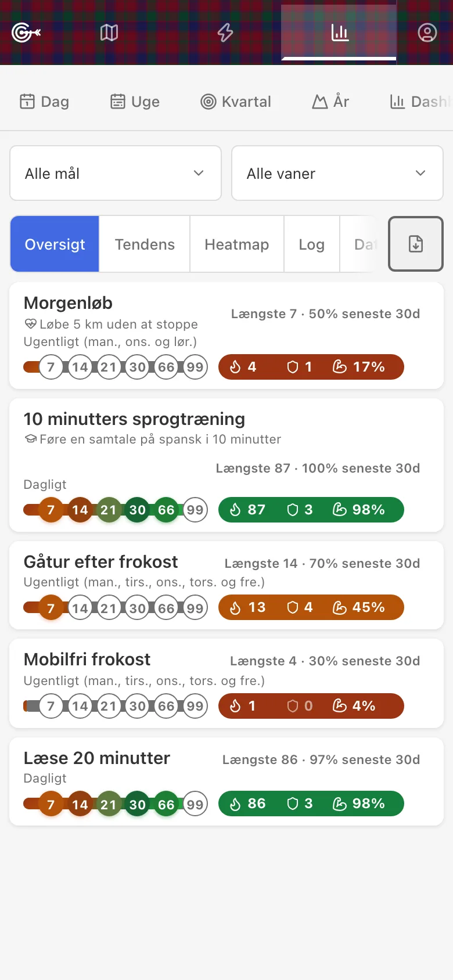Open the lightning bolt icon in top bar

pyautogui.click(x=225, y=33)
